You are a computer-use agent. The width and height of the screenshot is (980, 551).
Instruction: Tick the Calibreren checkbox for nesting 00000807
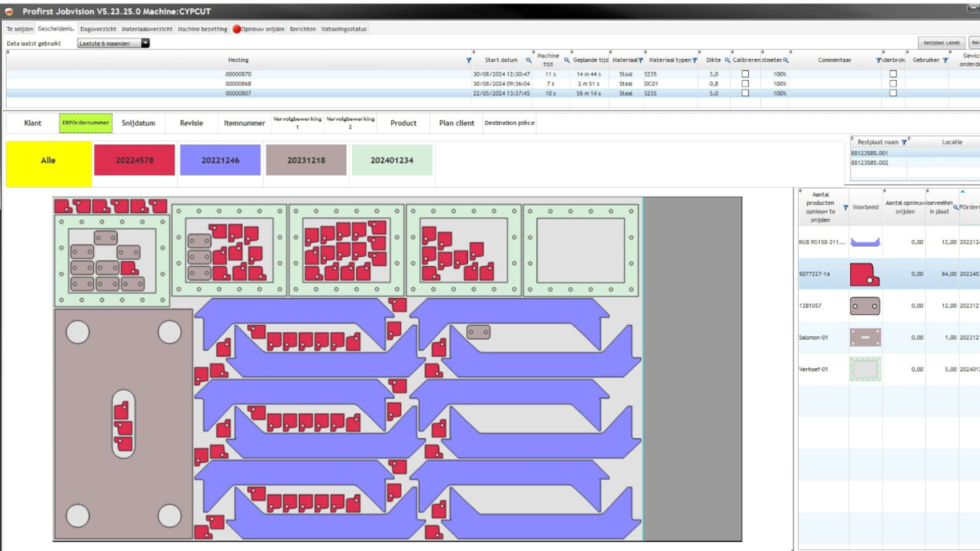pos(746,93)
